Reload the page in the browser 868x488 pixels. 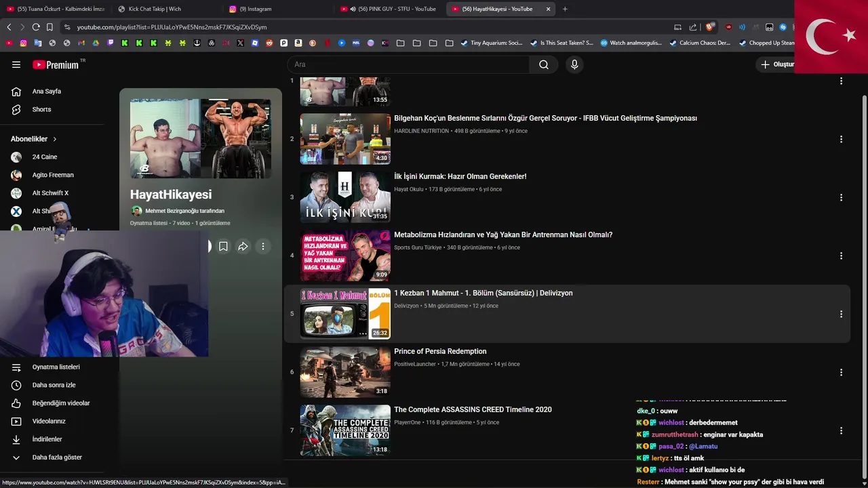click(x=36, y=27)
